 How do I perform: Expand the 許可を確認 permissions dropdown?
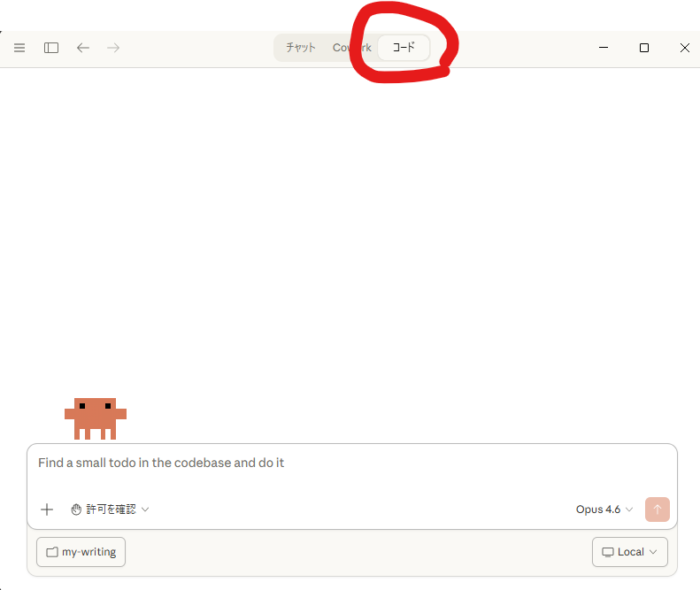point(111,509)
